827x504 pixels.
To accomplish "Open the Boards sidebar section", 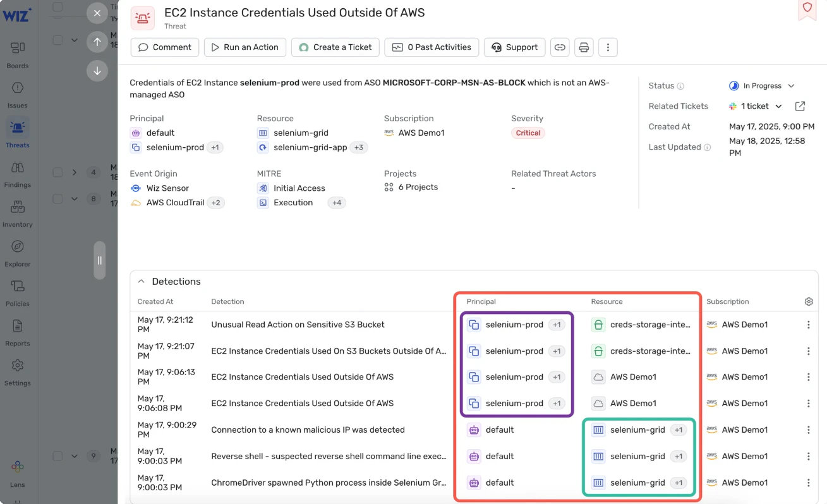I will [18, 55].
